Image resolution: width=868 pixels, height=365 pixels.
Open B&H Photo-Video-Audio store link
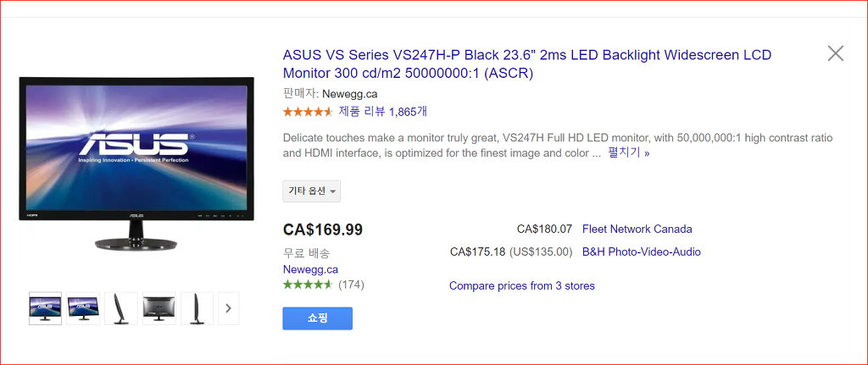642,252
